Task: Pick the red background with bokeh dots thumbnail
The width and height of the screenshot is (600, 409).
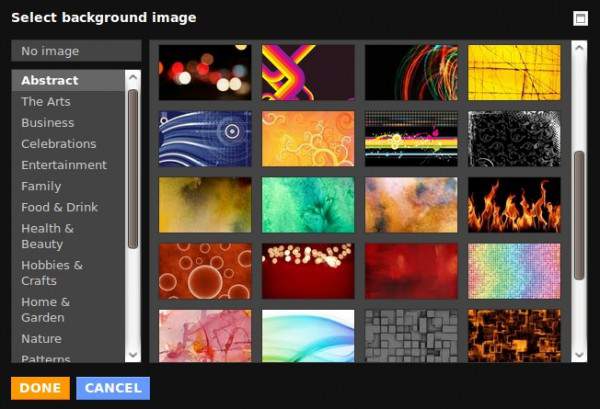Action: click(308, 271)
